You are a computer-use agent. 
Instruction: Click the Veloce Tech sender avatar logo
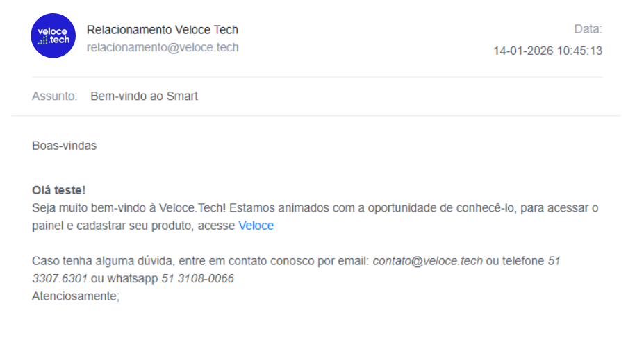(x=53, y=35)
